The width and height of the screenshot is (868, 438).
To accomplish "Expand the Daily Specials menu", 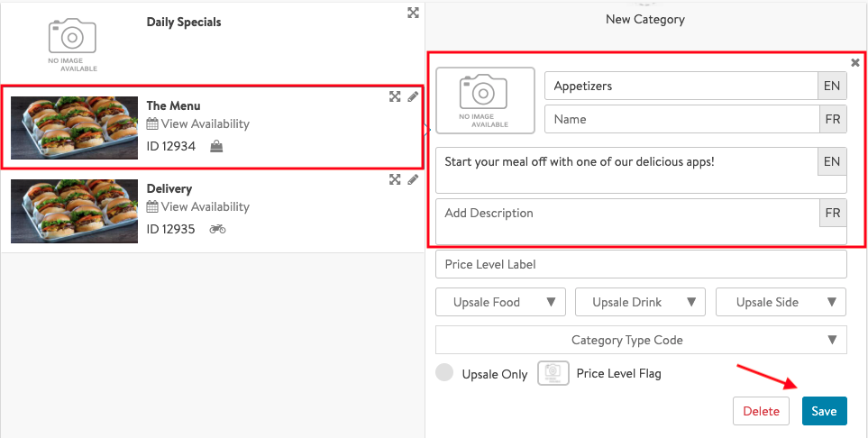I will (413, 13).
